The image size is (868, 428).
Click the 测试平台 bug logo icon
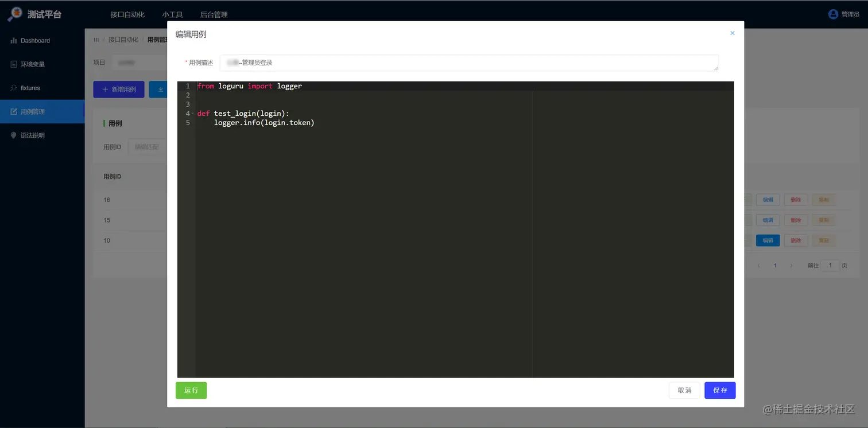tap(15, 14)
